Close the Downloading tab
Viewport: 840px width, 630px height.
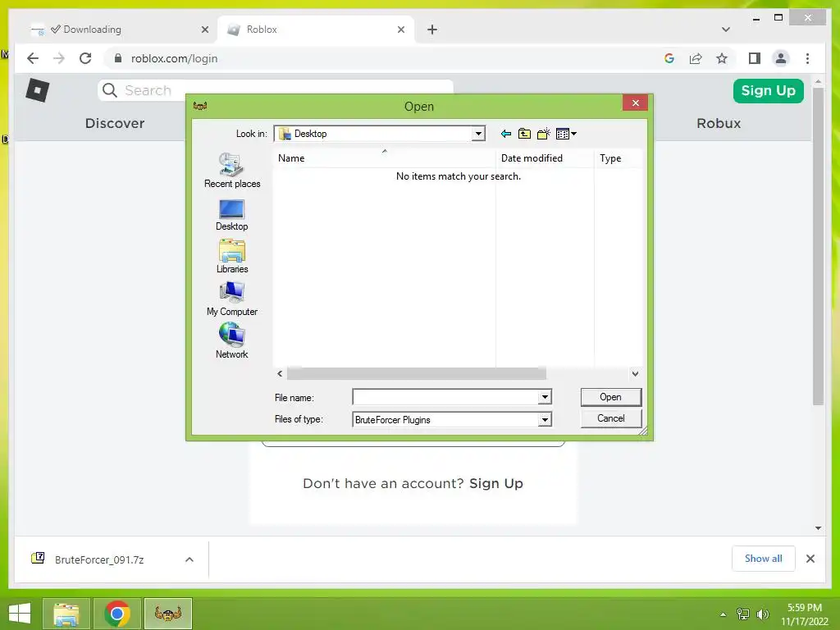pyautogui.click(x=204, y=30)
